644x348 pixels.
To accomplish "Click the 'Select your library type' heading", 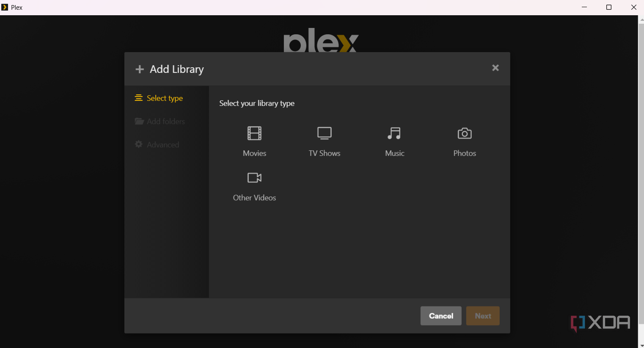I will (257, 103).
